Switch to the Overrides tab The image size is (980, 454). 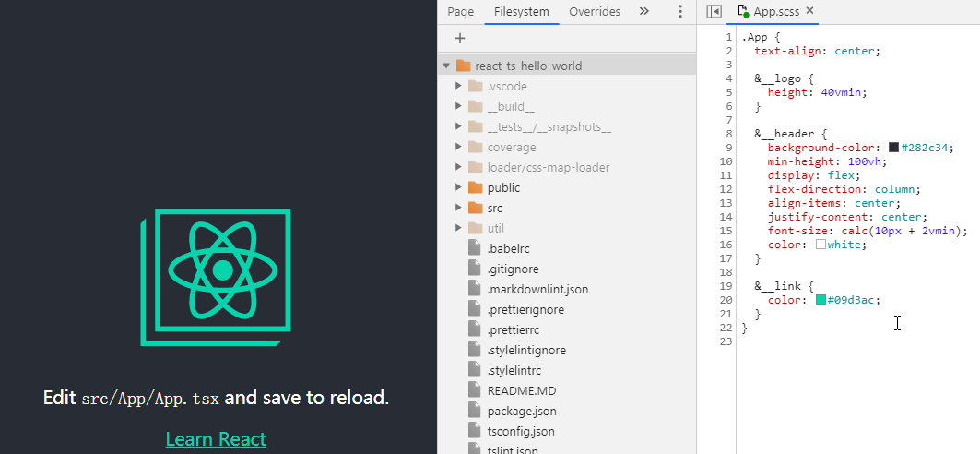(595, 11)
